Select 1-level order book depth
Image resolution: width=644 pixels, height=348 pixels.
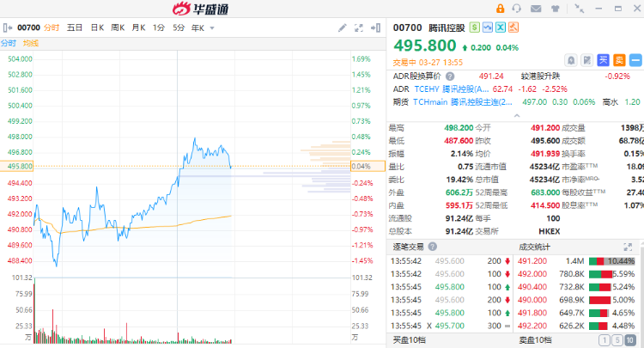tap(605, 340)
